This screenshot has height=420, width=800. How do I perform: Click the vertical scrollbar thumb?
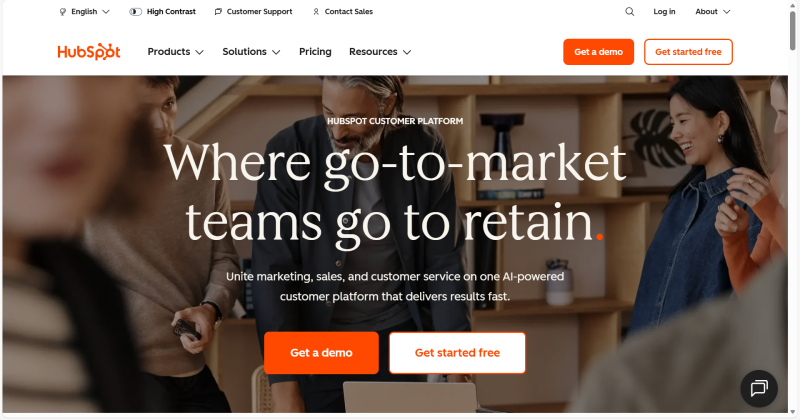tap(793, 30)
